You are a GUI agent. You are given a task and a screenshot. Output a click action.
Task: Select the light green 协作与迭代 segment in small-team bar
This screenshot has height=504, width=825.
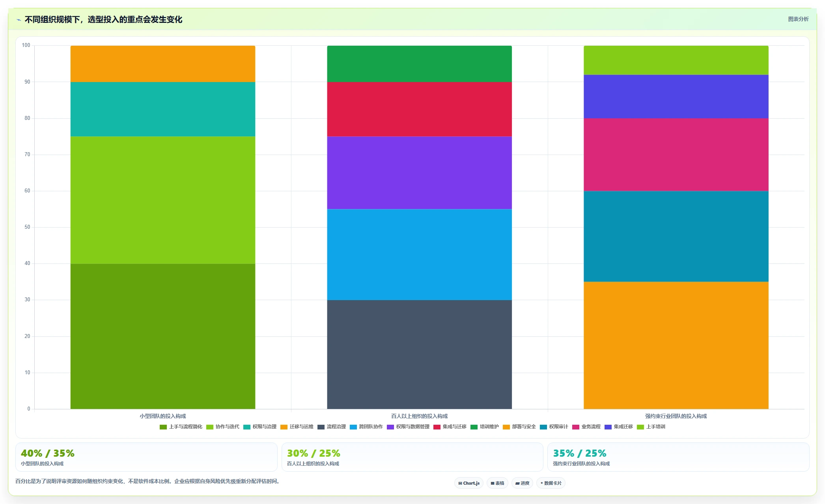(163, 200)
